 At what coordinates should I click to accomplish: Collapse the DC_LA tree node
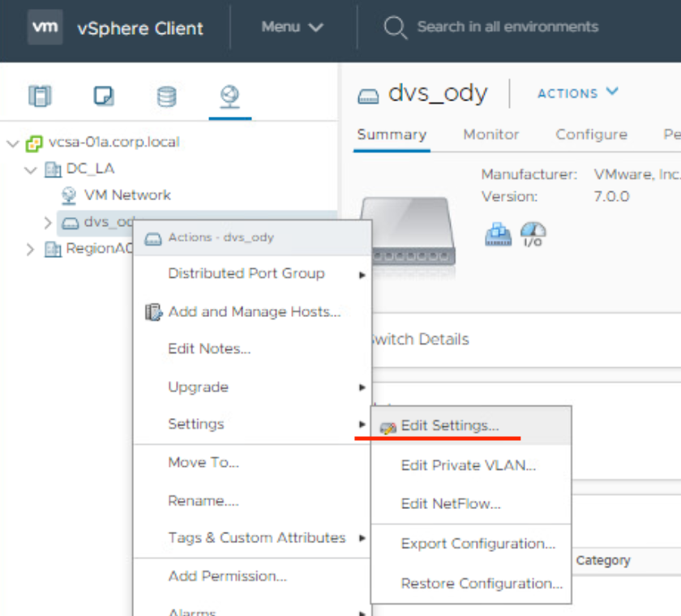(31, 169)
